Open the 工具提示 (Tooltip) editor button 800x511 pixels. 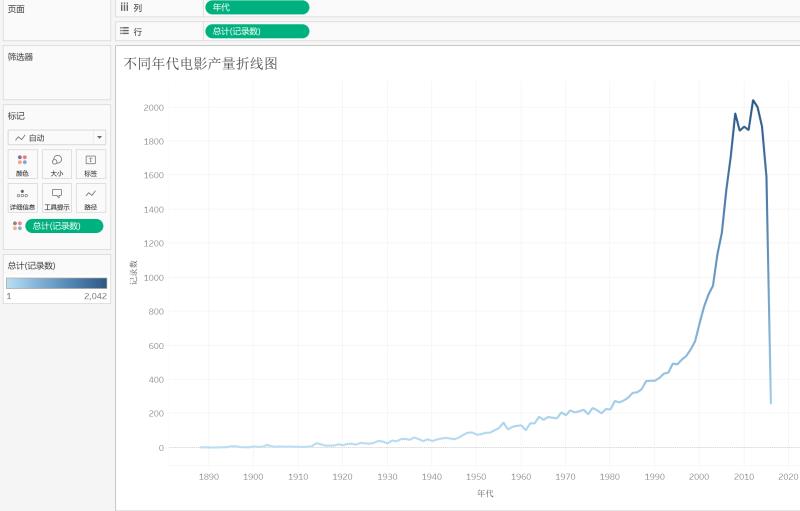pos(56,198)
